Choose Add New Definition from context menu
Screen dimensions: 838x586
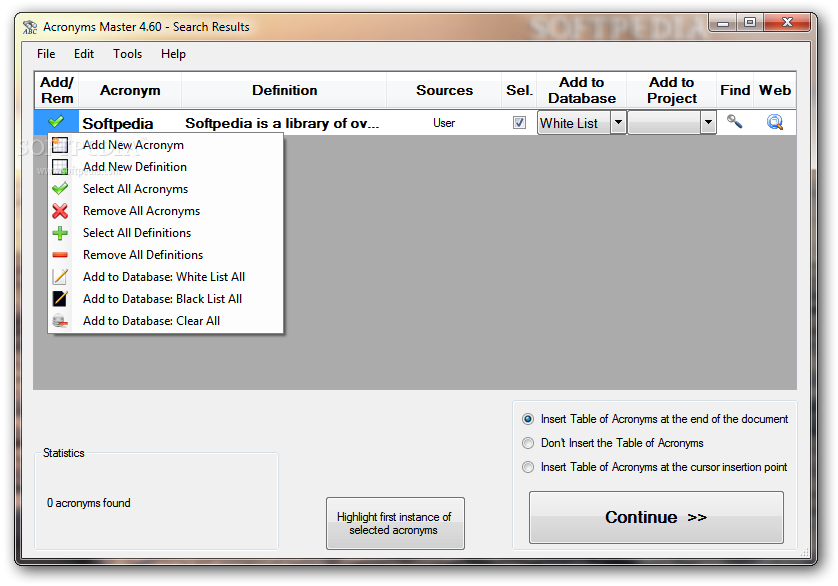[x=166, y=167]
